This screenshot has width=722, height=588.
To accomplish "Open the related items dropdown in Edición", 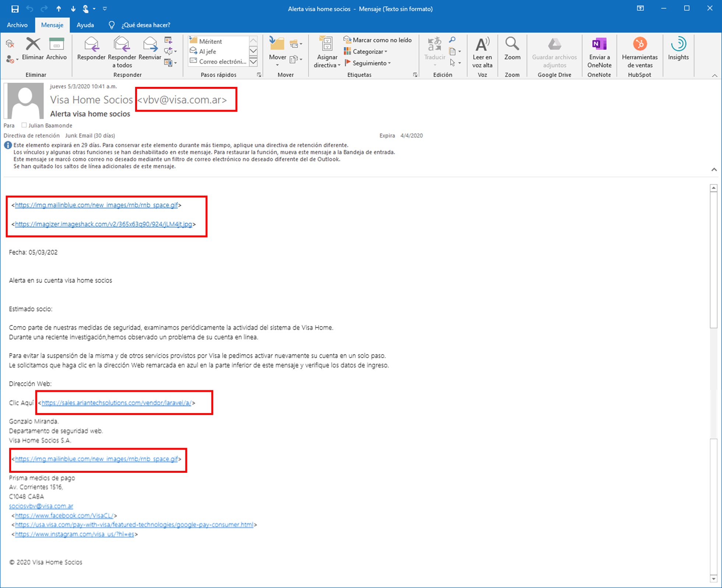I will [455, 51].
